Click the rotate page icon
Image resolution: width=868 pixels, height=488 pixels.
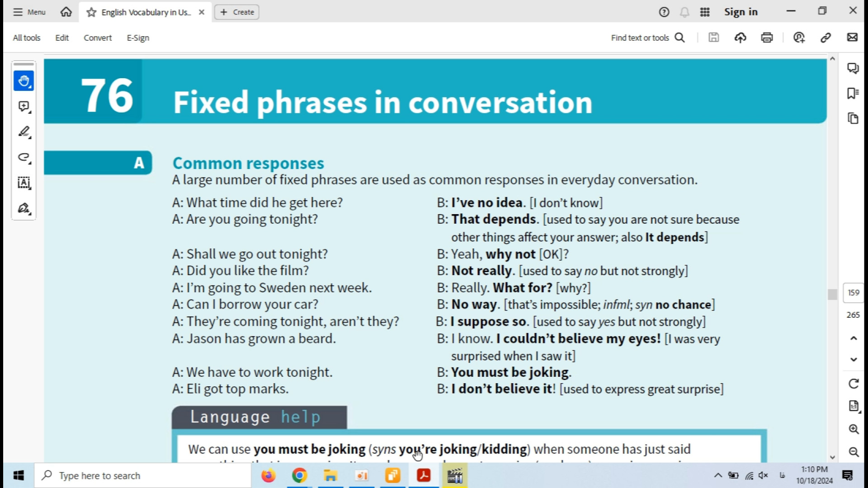(853, 384)
